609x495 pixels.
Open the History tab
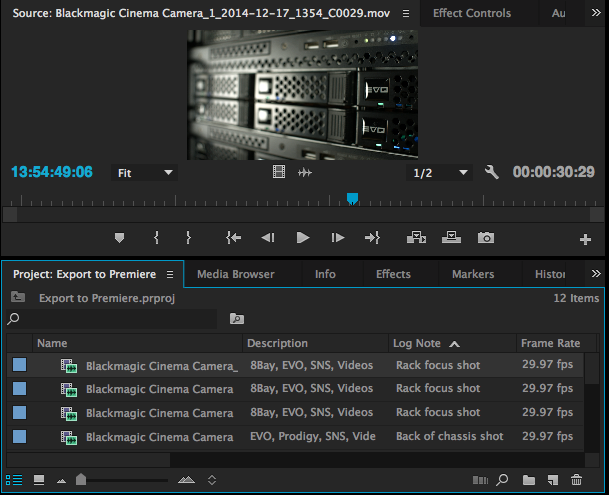[x=550, y=274]
